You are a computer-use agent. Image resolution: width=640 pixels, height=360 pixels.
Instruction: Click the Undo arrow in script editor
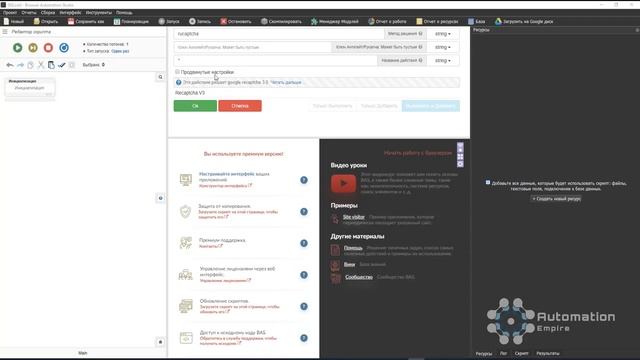tap(10, 65)
